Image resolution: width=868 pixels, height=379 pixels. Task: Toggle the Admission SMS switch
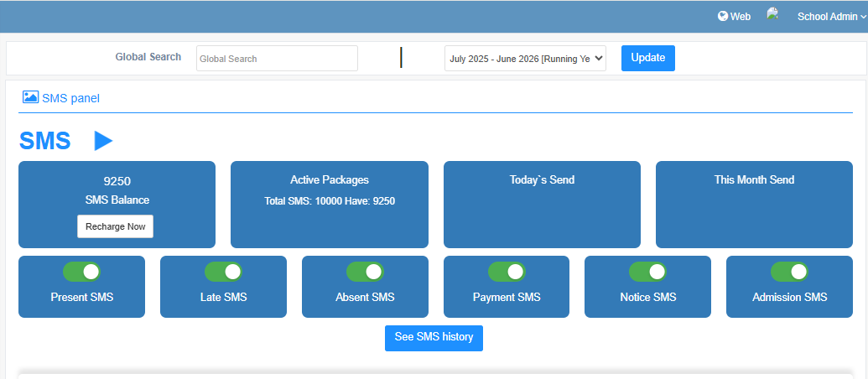coord(789,272)
